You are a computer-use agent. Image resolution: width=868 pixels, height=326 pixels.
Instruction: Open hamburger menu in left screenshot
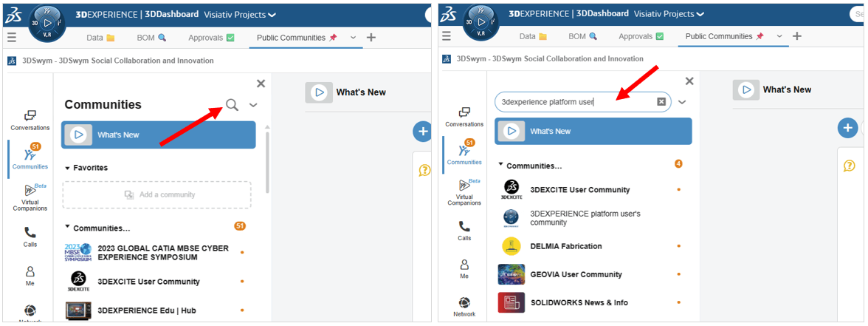point(12,38)
